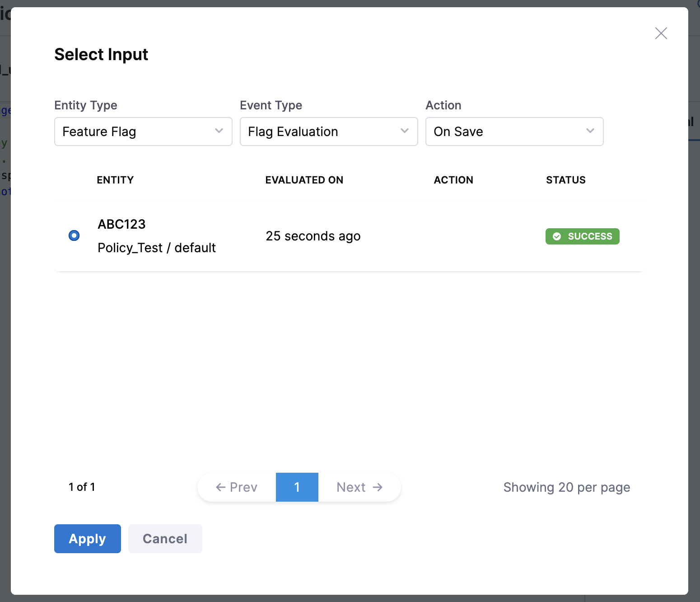Click the ABC123 entity name
Viewport: 700px width, 602px height.
[121, 224]
